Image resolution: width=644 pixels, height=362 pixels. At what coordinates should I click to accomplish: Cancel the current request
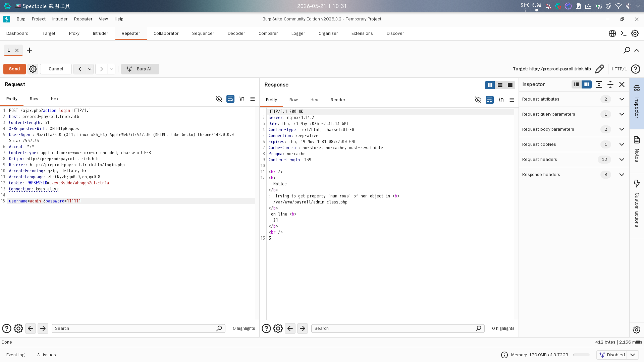pyautogui.click(x=56, y=69)
